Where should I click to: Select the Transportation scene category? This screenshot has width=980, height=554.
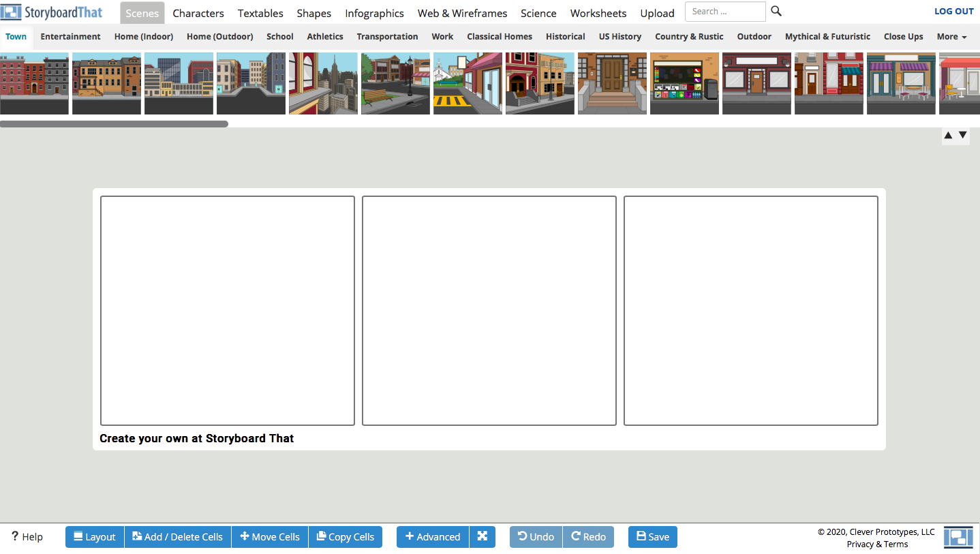click(387, 36)
